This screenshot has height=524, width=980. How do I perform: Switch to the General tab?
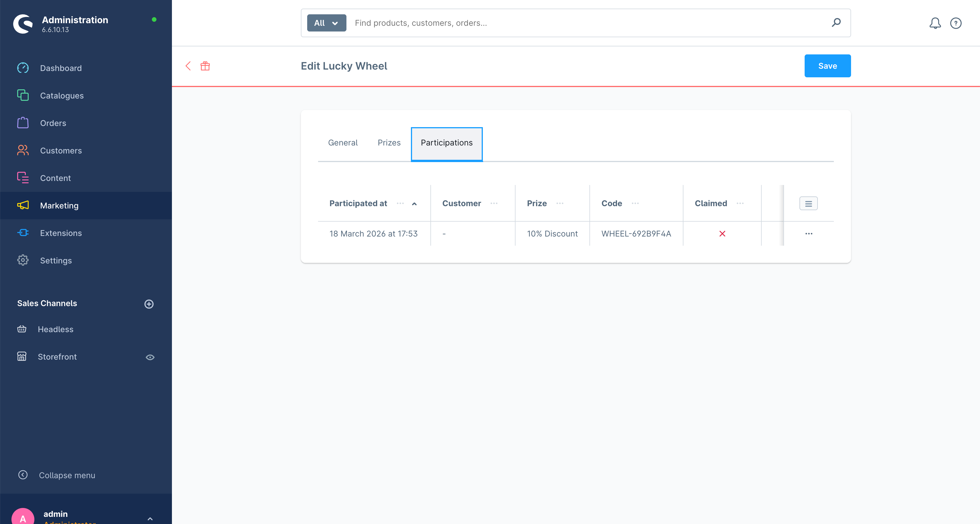[342, 143]
